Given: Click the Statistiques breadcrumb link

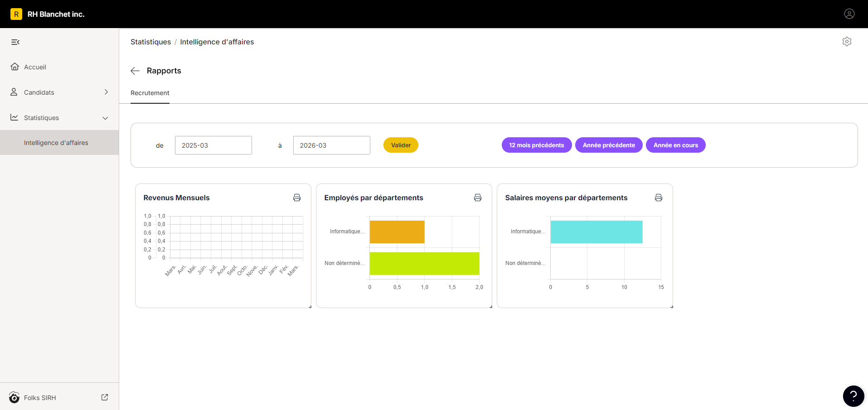Looking at the screenshot, I should [x=151, y=42].
